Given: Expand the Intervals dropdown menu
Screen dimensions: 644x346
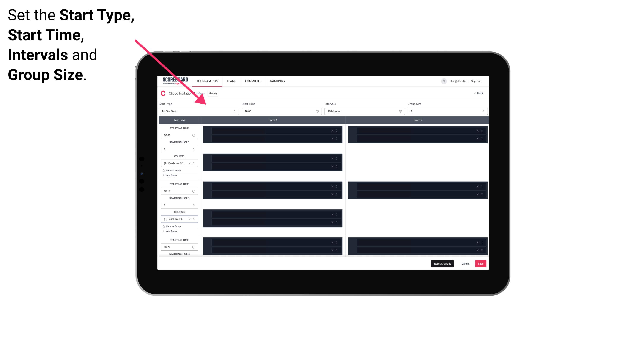Looking at the screenshot, I should (363, 111).
